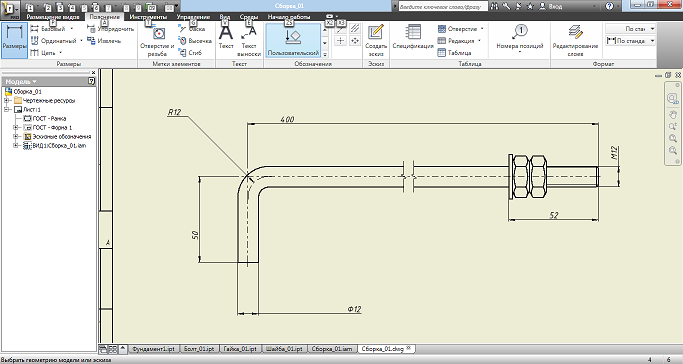Open the Спецификация parts list tool

point(413,37)
